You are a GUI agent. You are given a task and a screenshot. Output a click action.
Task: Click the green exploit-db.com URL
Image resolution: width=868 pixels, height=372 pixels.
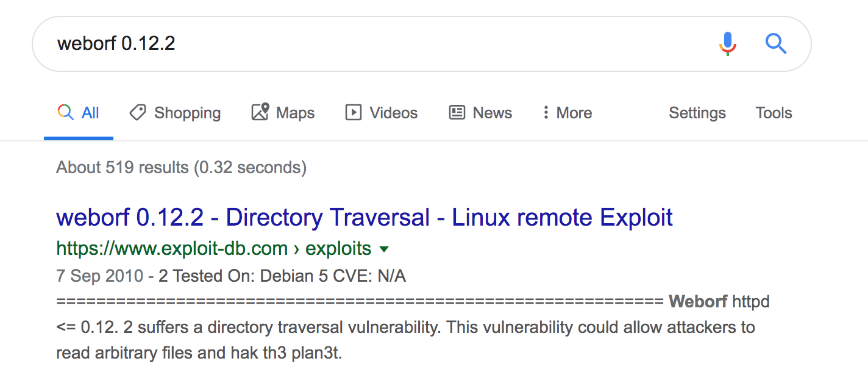[213, 248]
